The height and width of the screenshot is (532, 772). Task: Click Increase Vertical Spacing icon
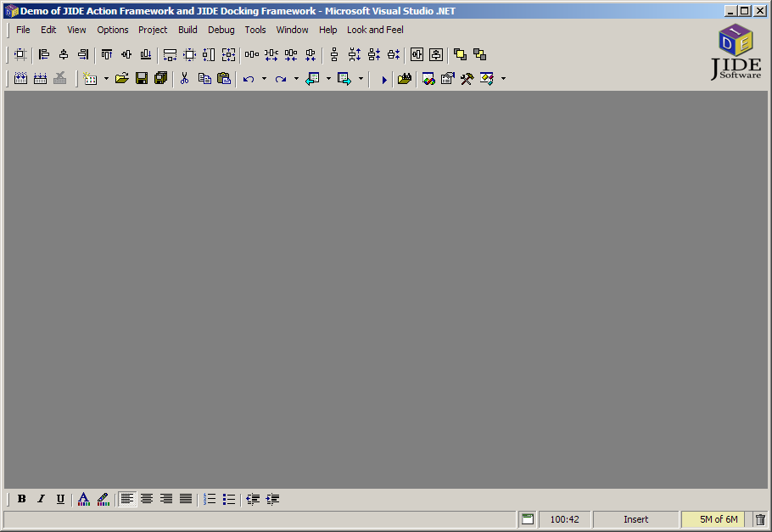click(354, 54)
